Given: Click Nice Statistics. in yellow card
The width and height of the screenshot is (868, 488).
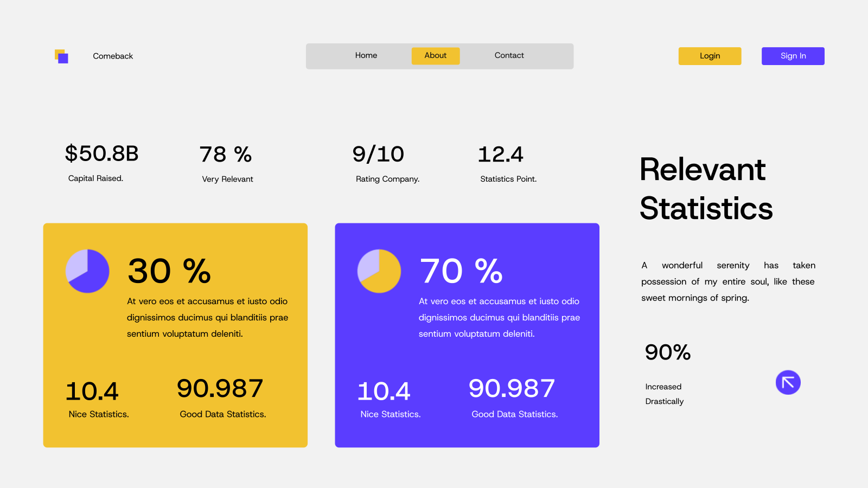Looking at the screenshot, I should [99, 415].
